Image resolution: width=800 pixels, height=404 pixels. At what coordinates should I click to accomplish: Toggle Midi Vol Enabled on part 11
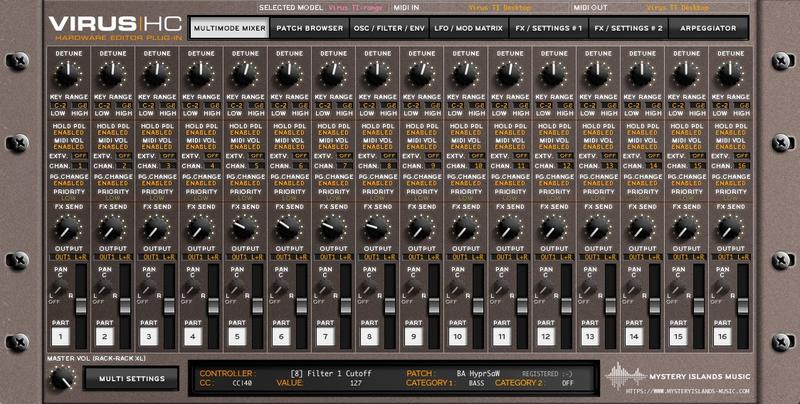[x=510, y=147]
